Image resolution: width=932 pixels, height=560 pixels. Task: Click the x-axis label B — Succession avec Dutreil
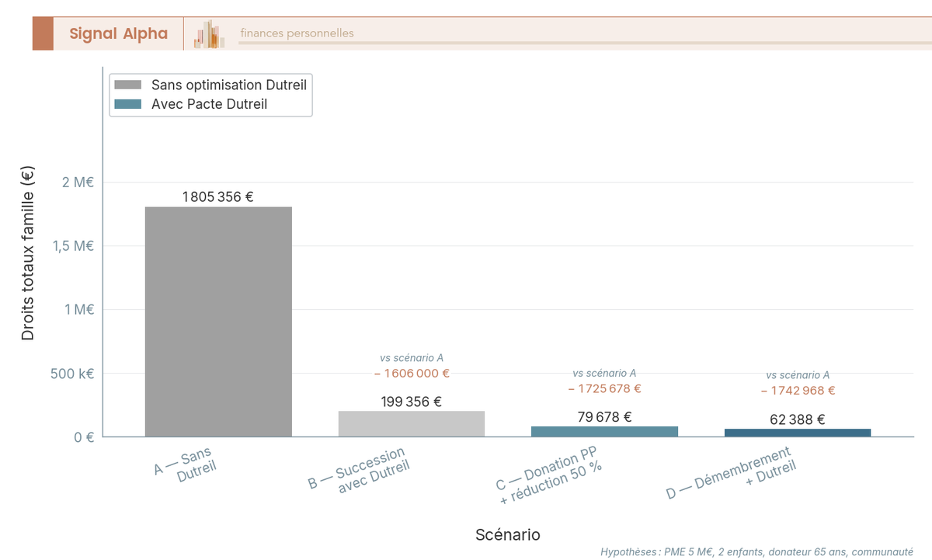[359, 470]
